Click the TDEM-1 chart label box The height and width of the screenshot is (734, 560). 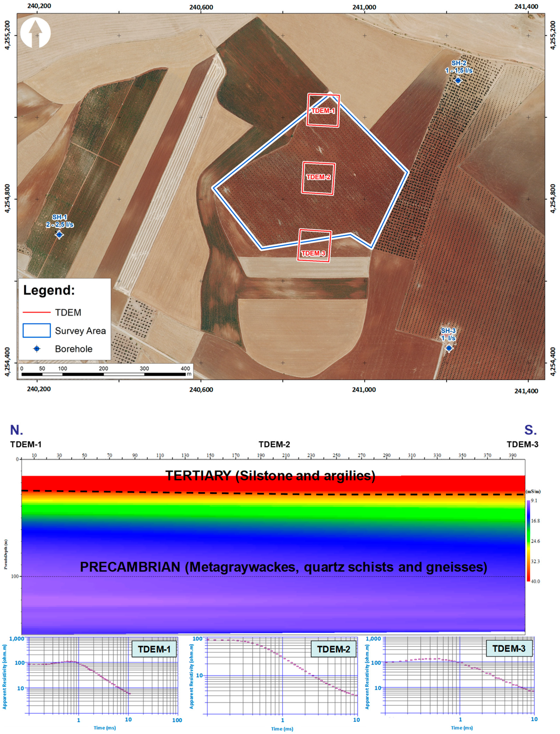(x=154, y=649)
